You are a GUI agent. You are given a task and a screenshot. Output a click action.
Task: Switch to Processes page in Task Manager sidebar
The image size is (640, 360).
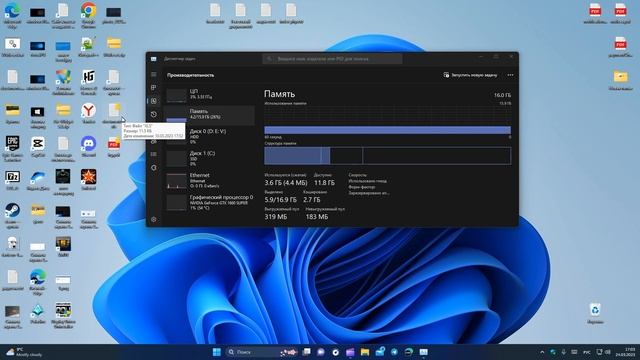click(x=154, y=88)
